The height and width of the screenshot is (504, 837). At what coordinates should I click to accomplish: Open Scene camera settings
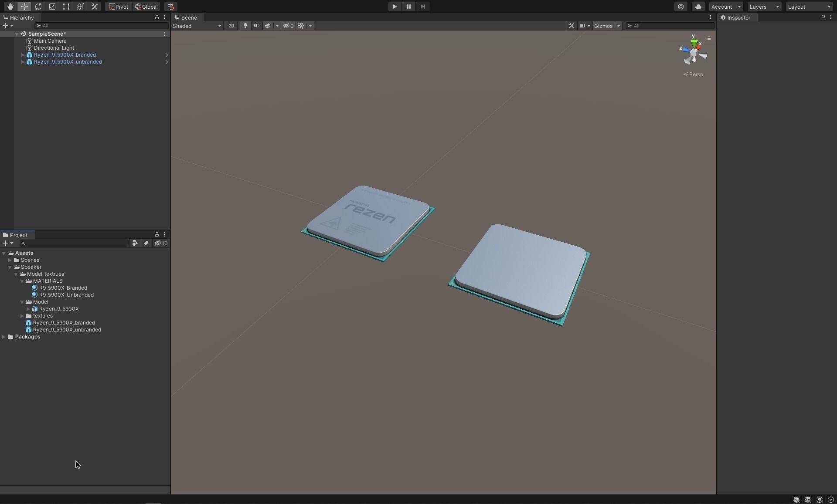point(582,26)
